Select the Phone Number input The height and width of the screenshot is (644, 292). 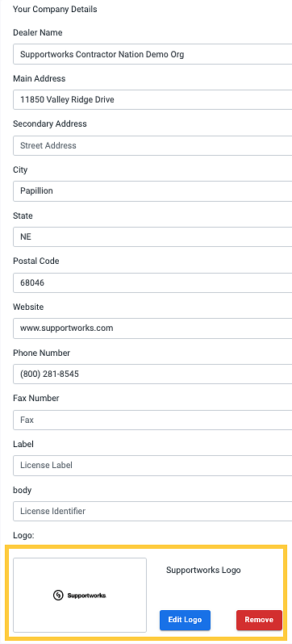click(152, 374)
